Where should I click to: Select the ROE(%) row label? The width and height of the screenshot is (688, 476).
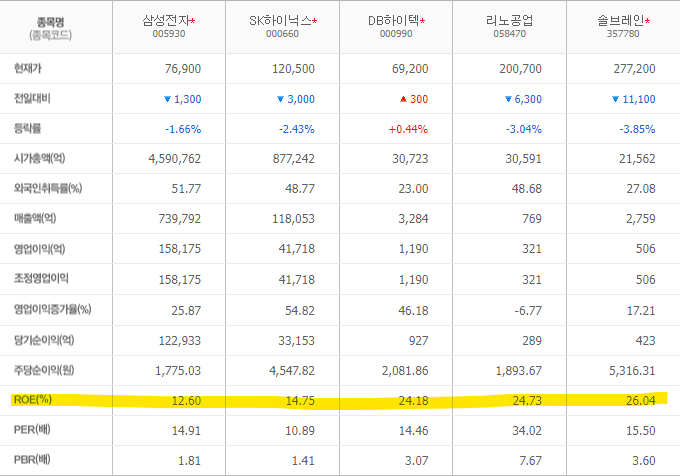point(33,400)
